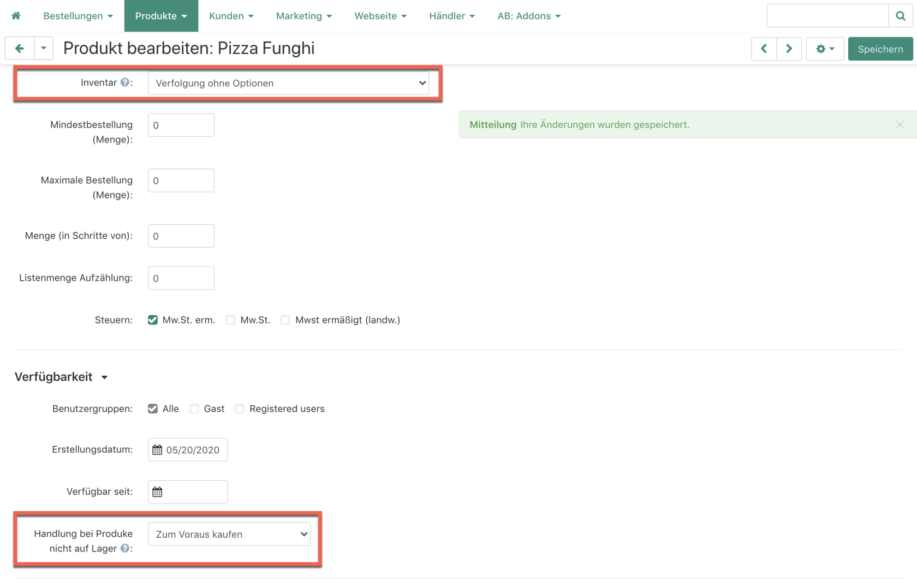This screenshot has height=588, width=917.
Task: Open the Inventar tracking dropdown
Action: click(289, 83)
